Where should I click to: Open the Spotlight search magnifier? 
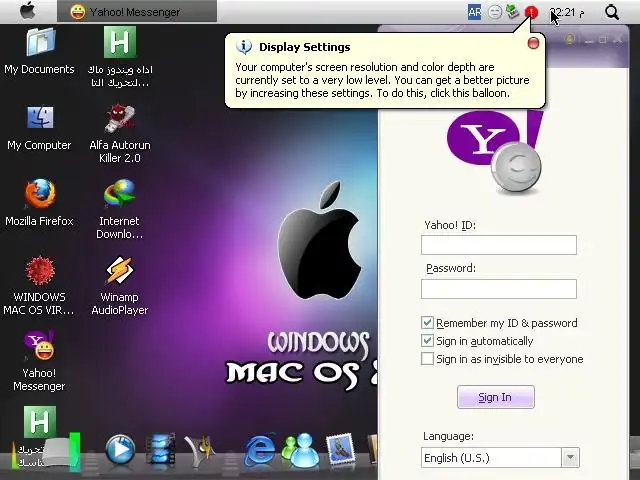tap(612, 12)
